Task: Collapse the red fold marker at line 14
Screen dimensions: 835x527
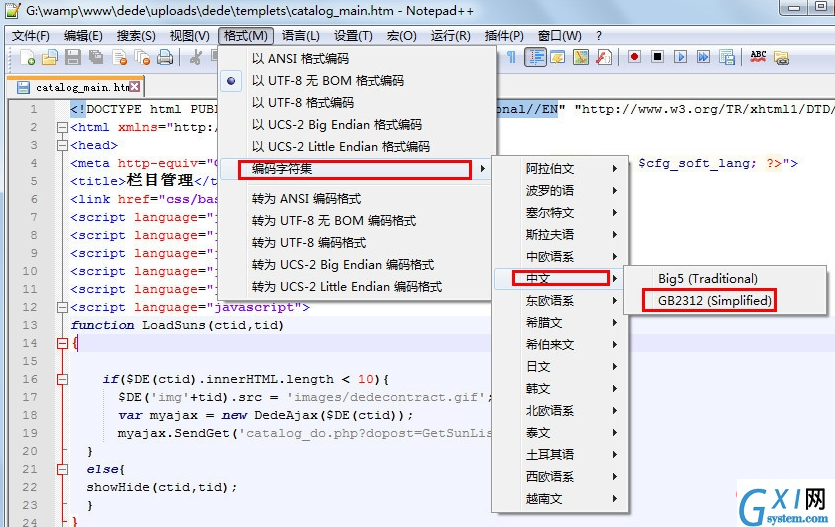Action: point(62,343)
